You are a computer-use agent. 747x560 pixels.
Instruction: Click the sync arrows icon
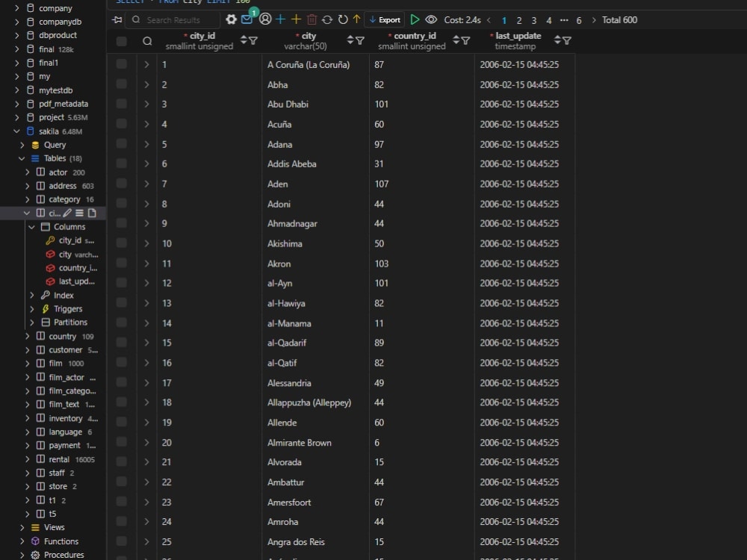pos(327,19)
